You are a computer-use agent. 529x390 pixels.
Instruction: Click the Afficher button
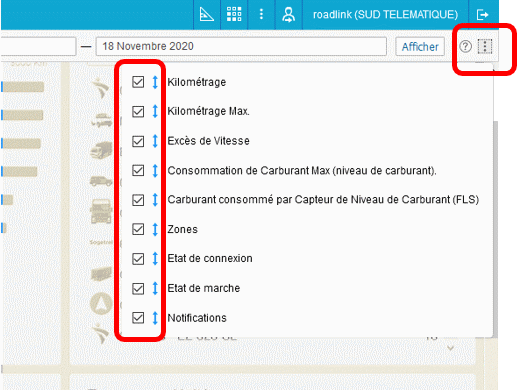(420, 47)
